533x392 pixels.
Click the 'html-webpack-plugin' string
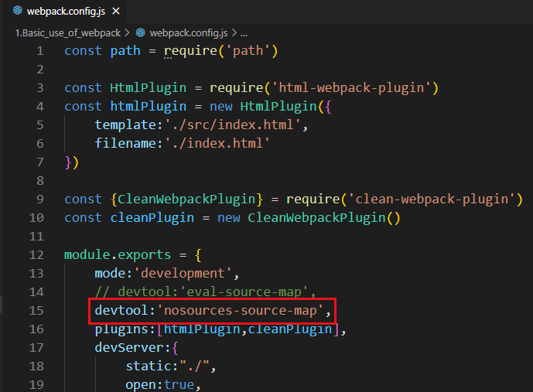351,88
